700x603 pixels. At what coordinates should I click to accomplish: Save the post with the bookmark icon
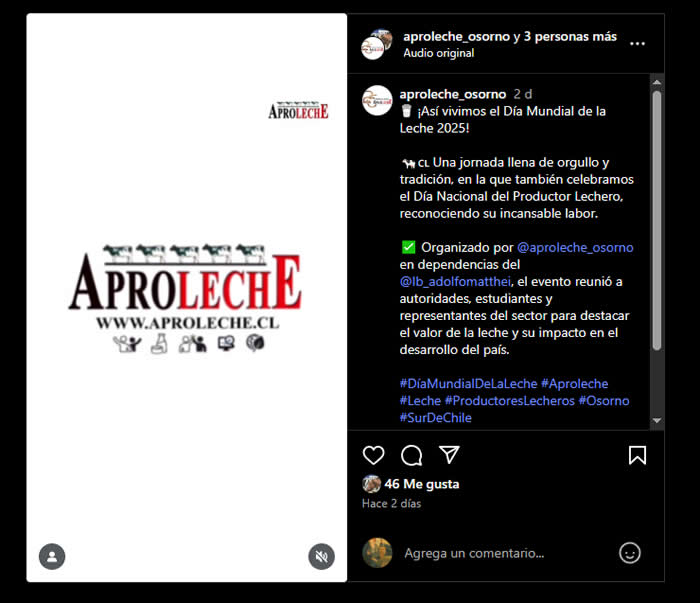pos(637,455)
